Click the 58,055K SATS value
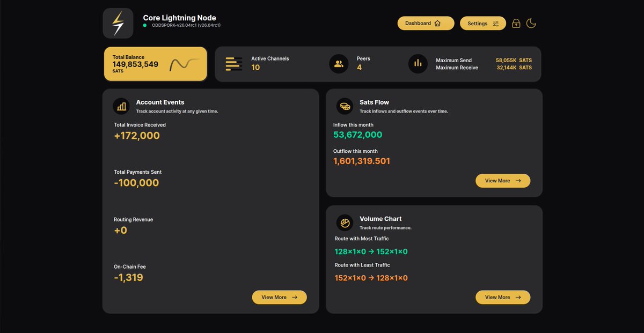Viewport: 644px width, 333px height. click(x=514, y=61)
